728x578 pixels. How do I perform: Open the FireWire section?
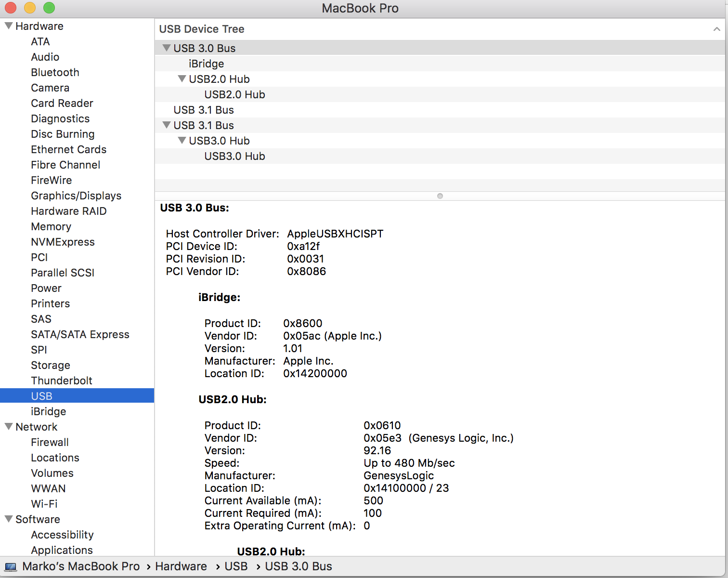52,180
